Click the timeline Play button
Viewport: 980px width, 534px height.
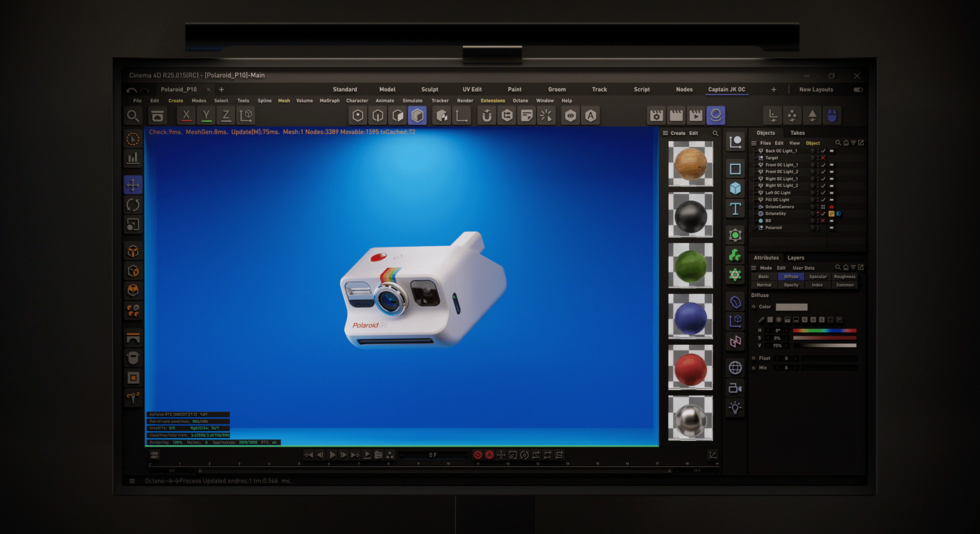pos(332,455)
